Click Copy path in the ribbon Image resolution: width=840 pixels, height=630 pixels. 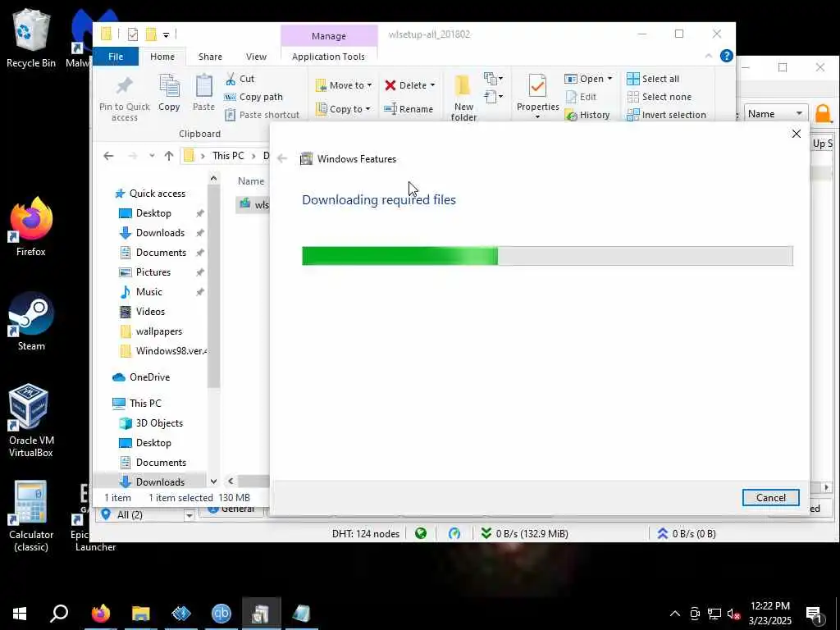pos(253,97)
